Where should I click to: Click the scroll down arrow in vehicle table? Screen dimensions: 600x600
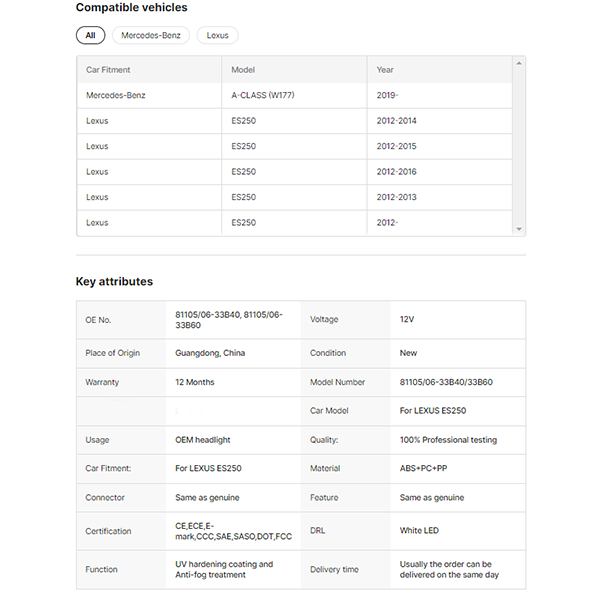[x=518, y=229]
